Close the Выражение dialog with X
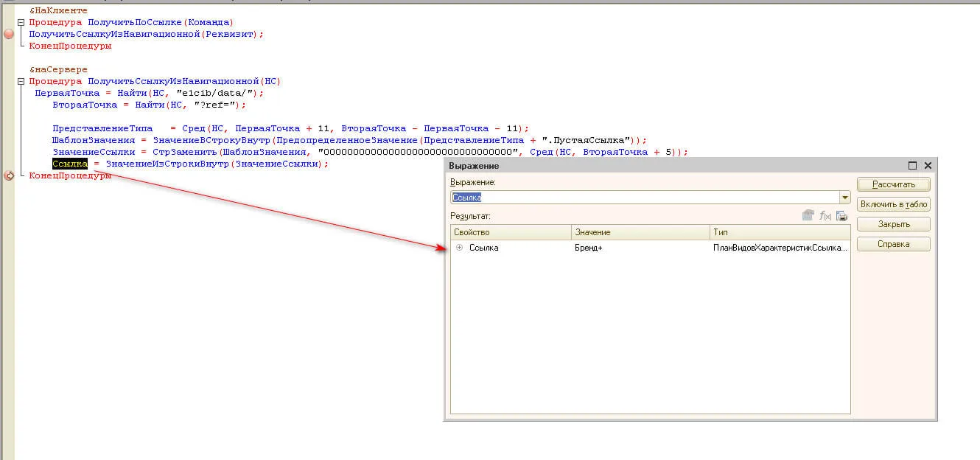This screenshot has height=460, width=980. pos(928,166)
